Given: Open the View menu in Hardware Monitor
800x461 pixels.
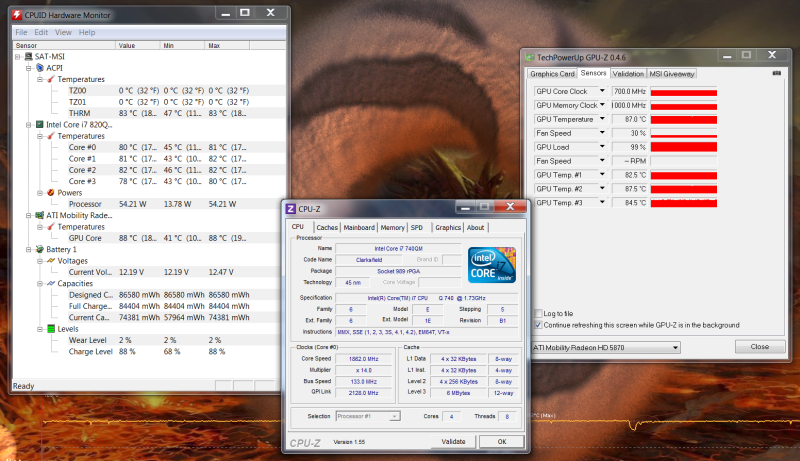Looking at the screenshot, I should click(62, 32).
